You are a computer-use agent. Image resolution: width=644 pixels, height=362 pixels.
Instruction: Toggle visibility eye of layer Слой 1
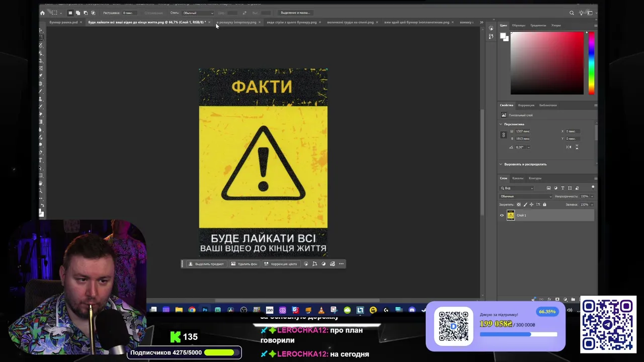(x=502, y=215)
